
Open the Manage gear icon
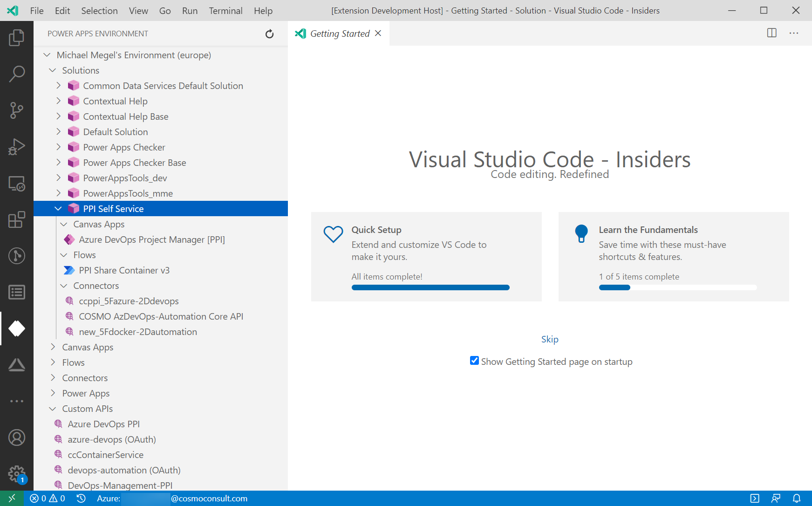17,474
